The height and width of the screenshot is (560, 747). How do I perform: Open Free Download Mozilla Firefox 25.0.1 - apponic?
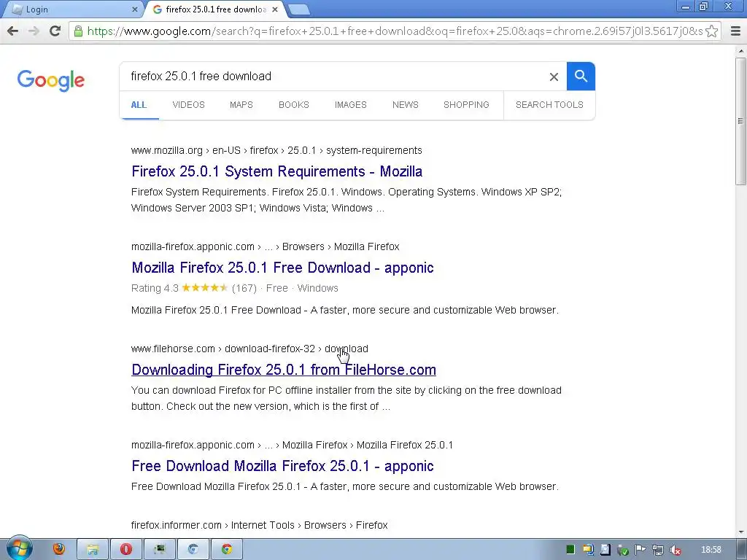[282, 466]
